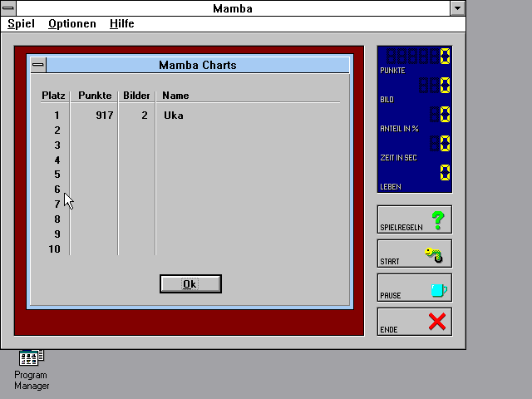Screen dimensions: 532x399
Task: Open the Mamba Charts dialog control menu
Action: pos(38,65)
